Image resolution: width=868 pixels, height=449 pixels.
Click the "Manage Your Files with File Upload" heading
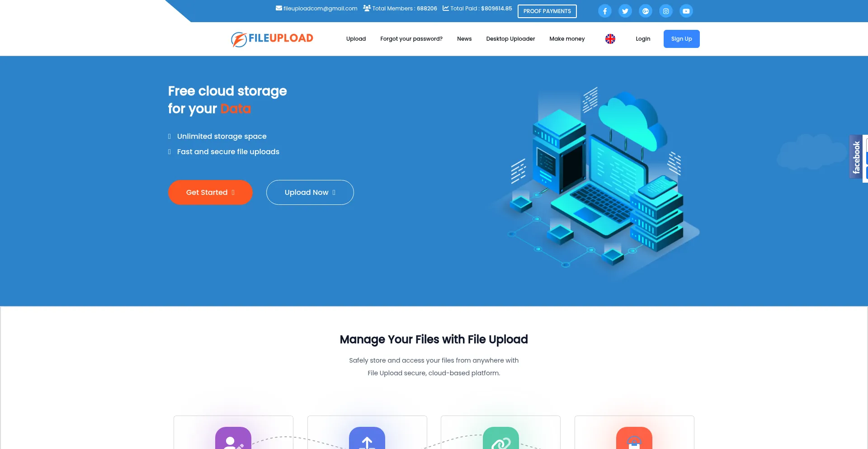[434, 339]
